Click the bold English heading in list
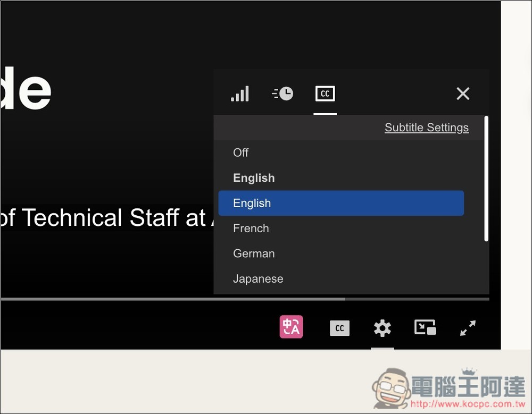532x414 pixels. pos(254,178)
